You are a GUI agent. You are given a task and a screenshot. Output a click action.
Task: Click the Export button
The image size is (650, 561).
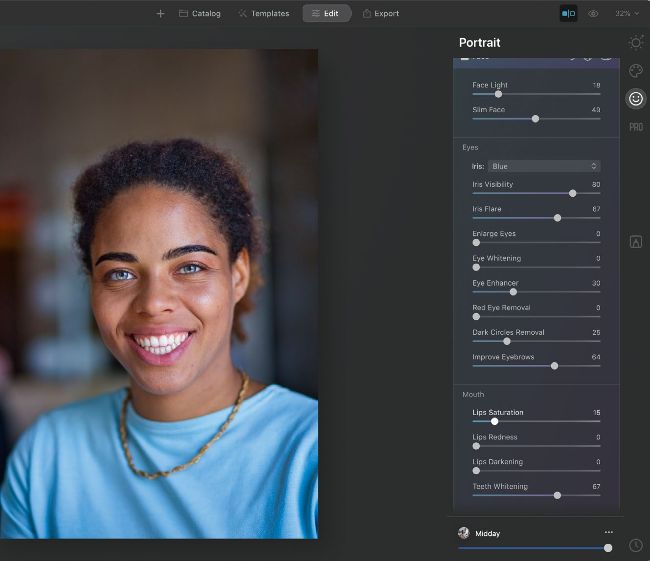click(380, 14)
